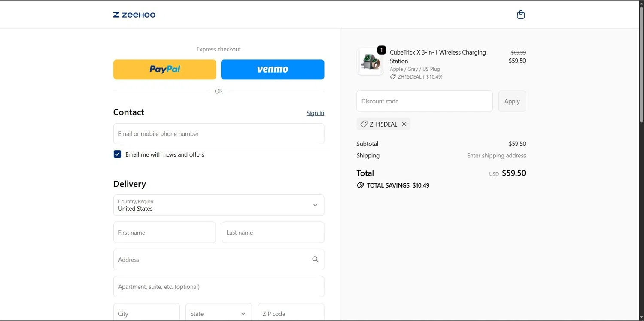Image resolution: width=644 pixels, height=321 pixels.
Task: Pay with PayPal express checkout
Action: pyautogui.click(x=165, y=70)
